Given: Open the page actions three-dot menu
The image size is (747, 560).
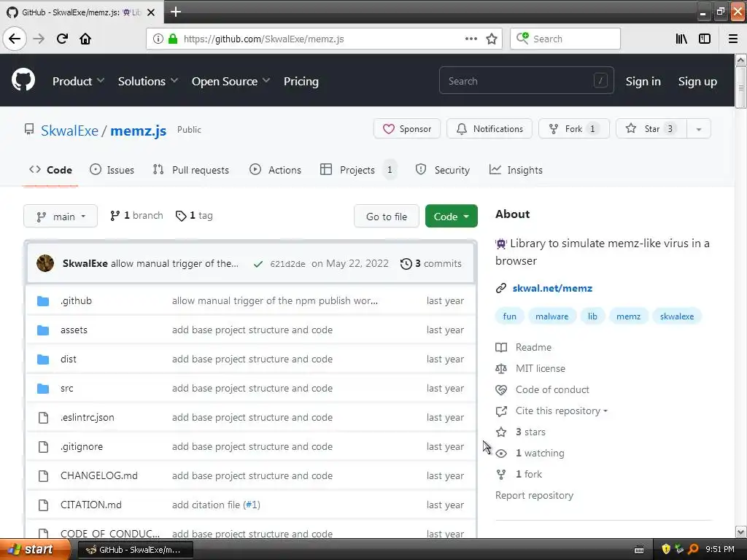Looking at the screenshot, I should point(471,39).
